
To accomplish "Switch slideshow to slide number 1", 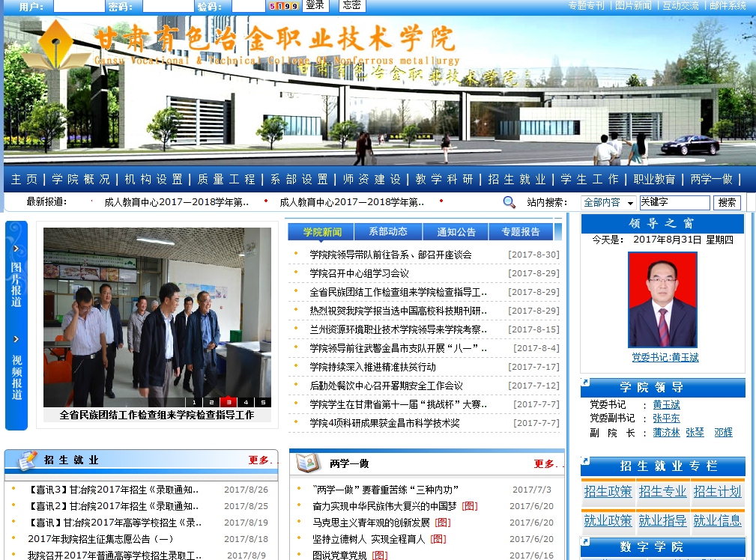I will point(195,402).
